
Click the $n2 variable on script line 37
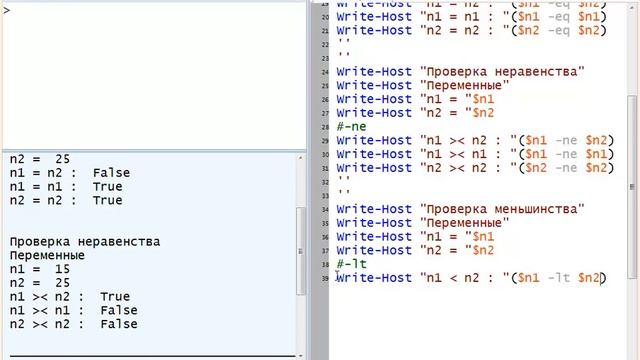click(x=483, y=251)
